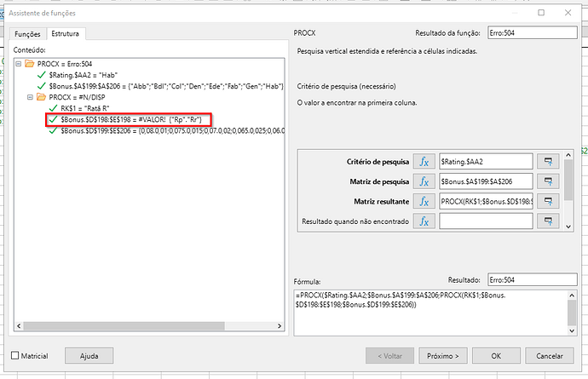Screen dimensions: 588x379
Task: Select the PROCX = Erro:504 root row
Action: (65, 64)
